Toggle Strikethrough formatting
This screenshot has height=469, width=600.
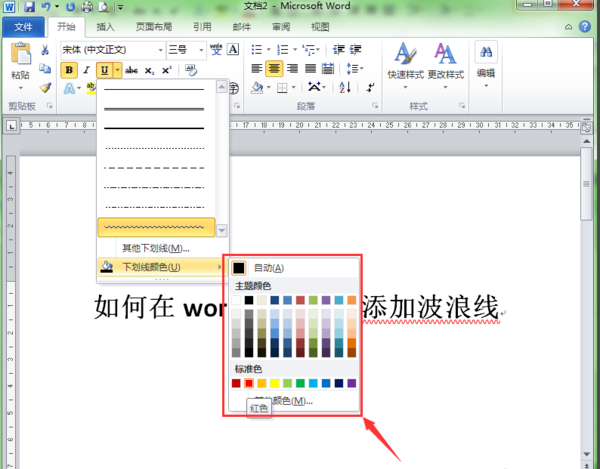coord(131,70)
